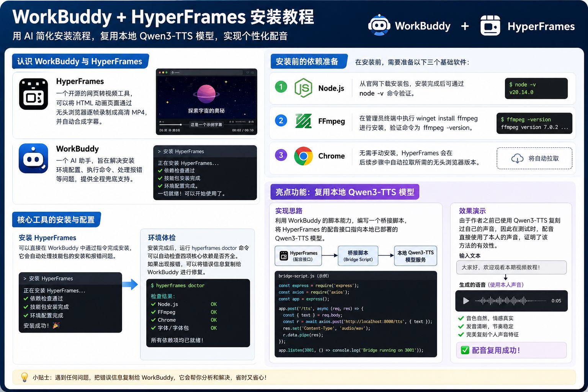Click the checkmark beside 完美复刻个人声音特征
This screenshot has width=588, height=392.
coord(461,334)
